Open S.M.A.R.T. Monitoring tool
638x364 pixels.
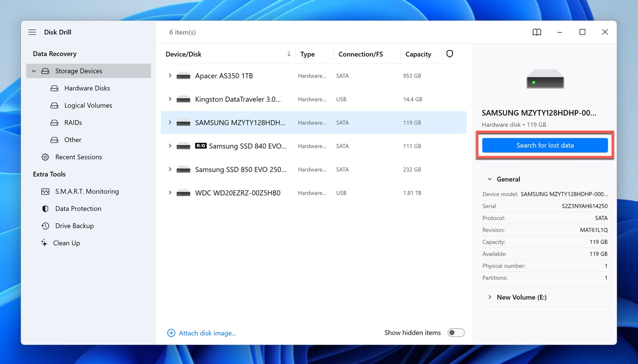[x=87, y=191]
